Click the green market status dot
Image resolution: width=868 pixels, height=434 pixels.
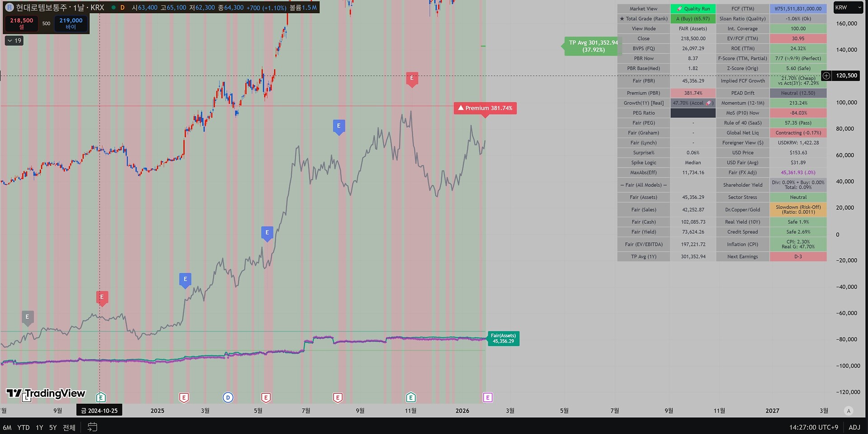tap(113, 8)
